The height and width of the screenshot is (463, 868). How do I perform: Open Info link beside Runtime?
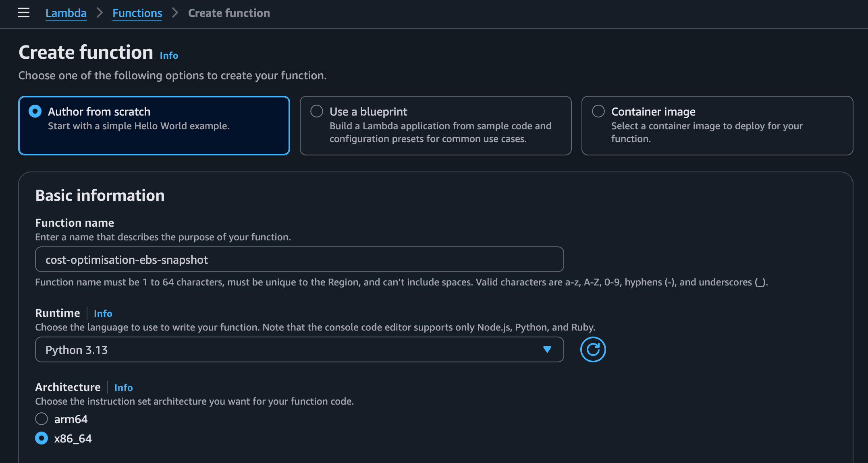[103, 313]
